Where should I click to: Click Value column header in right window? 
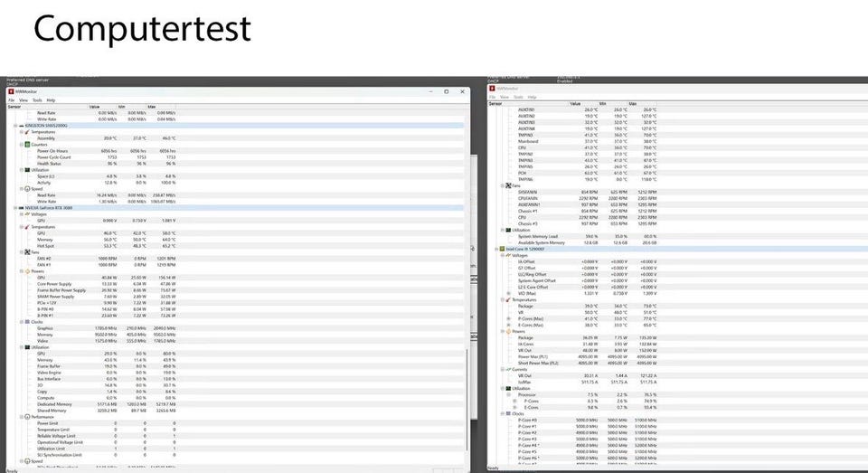point(583,104)
